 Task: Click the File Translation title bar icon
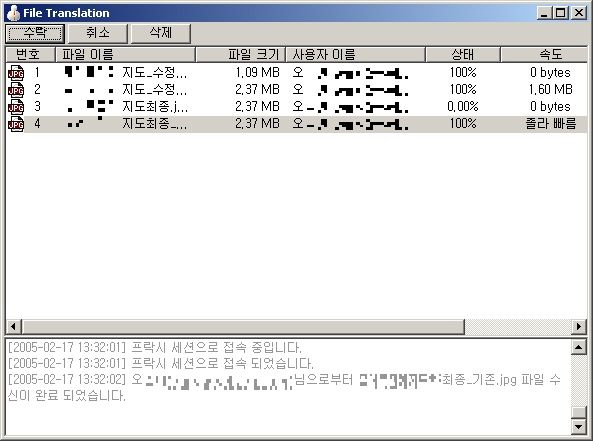[x=14, y=13]
